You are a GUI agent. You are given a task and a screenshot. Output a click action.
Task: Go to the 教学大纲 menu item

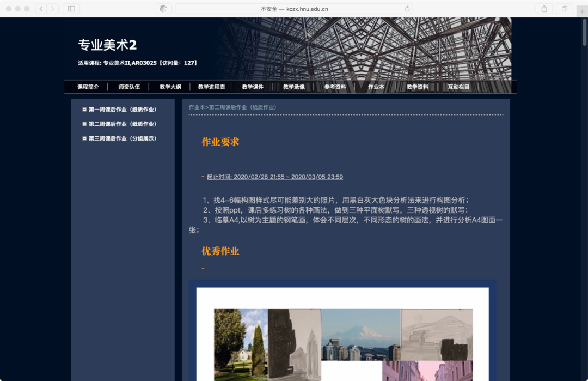[x=170, y=87]
